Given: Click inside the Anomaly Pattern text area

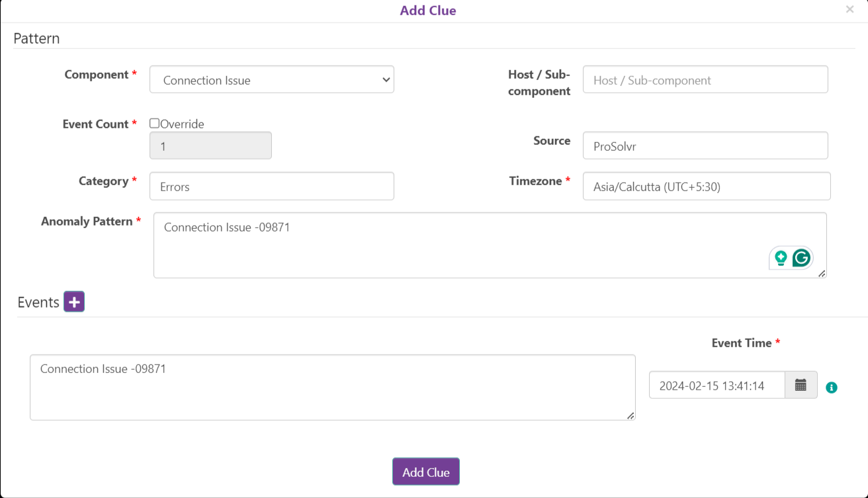Looking at the screenshot, I should pos(490,245).
